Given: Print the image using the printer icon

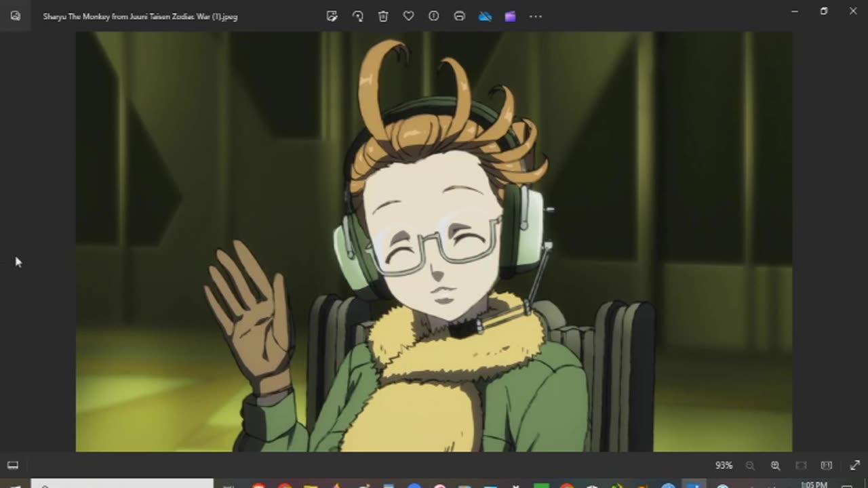Looking at the screenshot, I should point(459,16).
